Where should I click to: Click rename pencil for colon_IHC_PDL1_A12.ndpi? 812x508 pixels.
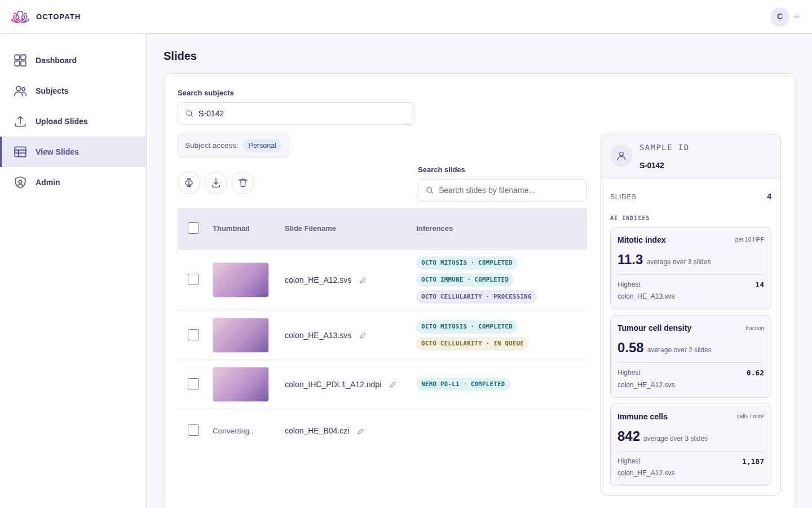tap(392, 385)
